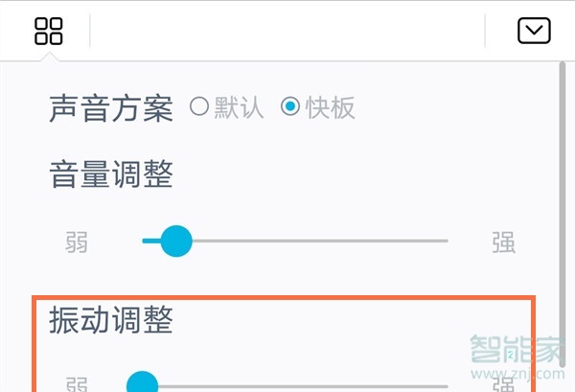Click the 振动调整 heading
This screenshot has width=575, height=392.
[111, 320]
